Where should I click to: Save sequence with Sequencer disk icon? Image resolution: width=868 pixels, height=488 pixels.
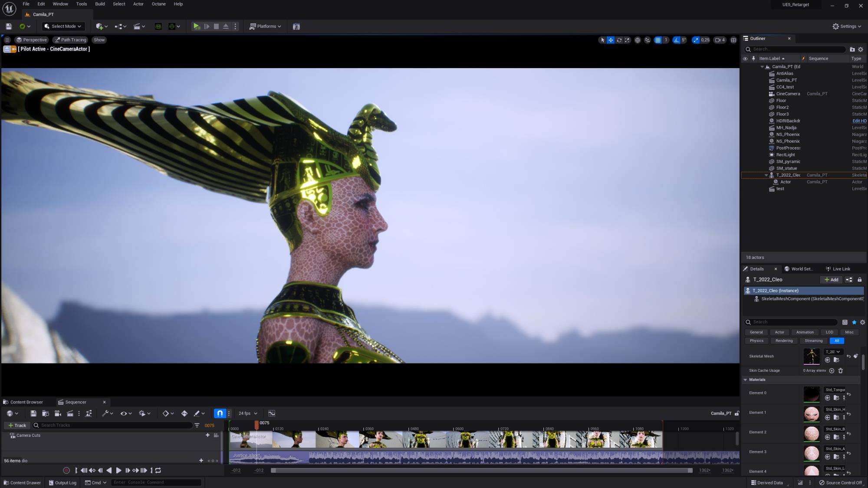coord(33,413)
